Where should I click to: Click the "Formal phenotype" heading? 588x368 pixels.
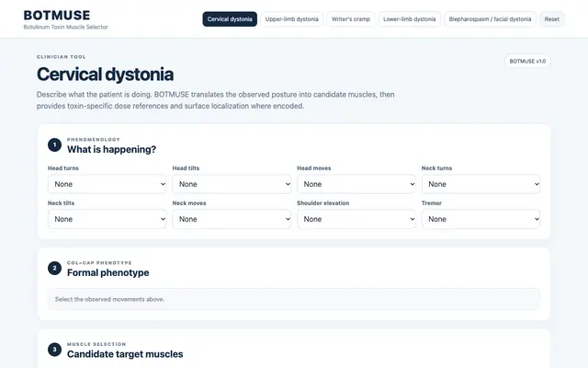[108, 272]
